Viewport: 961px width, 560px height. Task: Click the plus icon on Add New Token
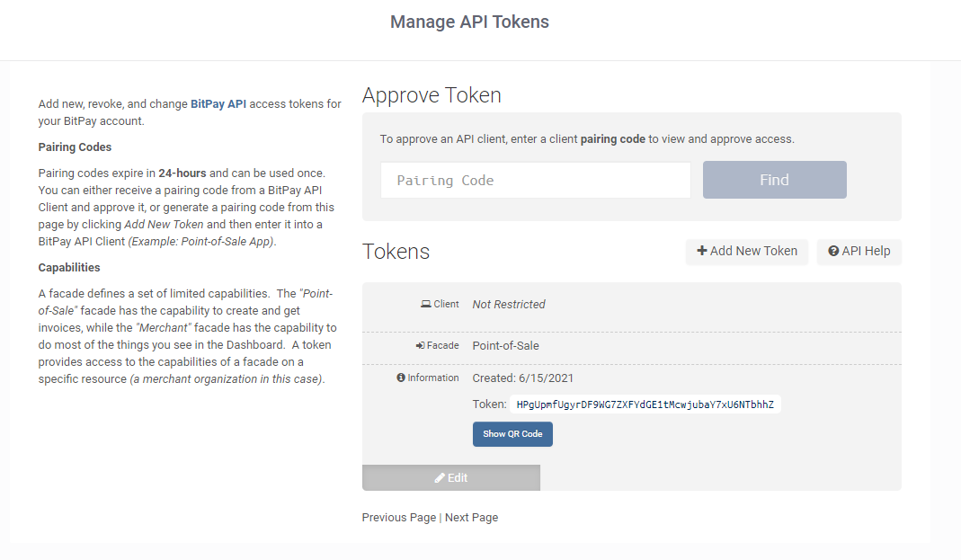click(702, 251)
